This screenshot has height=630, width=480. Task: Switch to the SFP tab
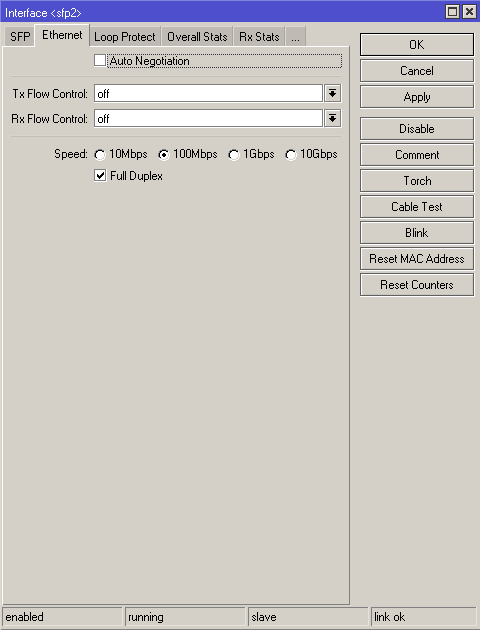tap(20, 37)
